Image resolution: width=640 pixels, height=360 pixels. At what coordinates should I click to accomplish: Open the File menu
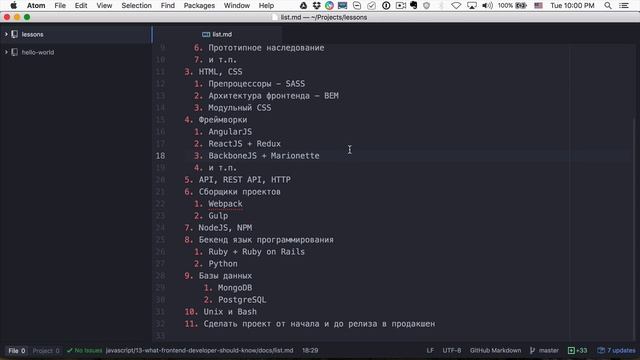click(60, 5)
